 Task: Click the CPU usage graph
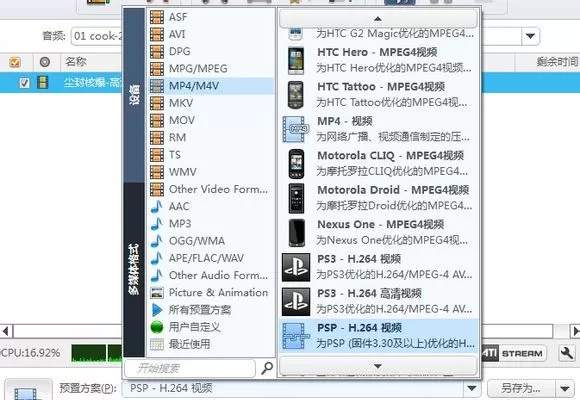coord(96,353)
